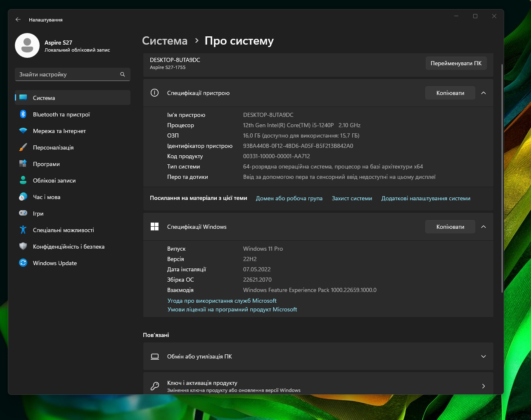Click the vertical scrollbar of settings page
The width and height of the screenshot is (531, 420).
[x=502, y=178]
